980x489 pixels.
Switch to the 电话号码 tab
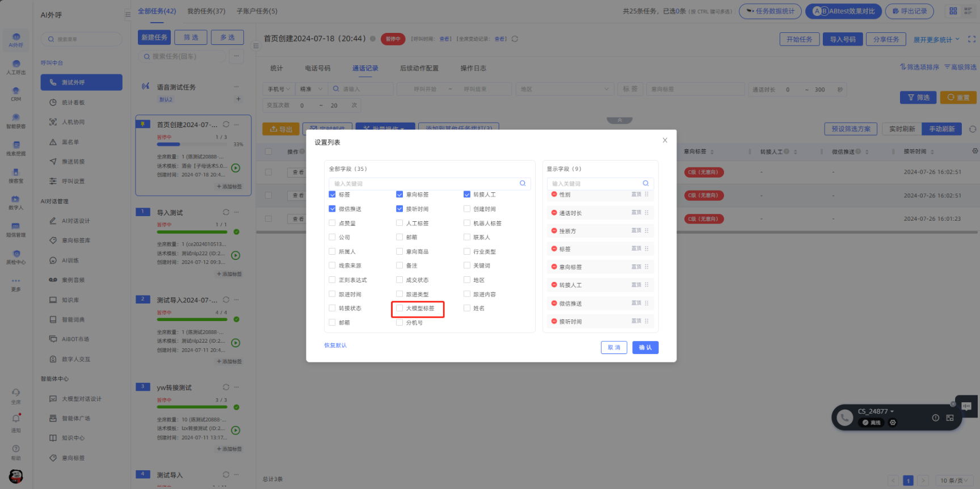[x=317, y=68]
